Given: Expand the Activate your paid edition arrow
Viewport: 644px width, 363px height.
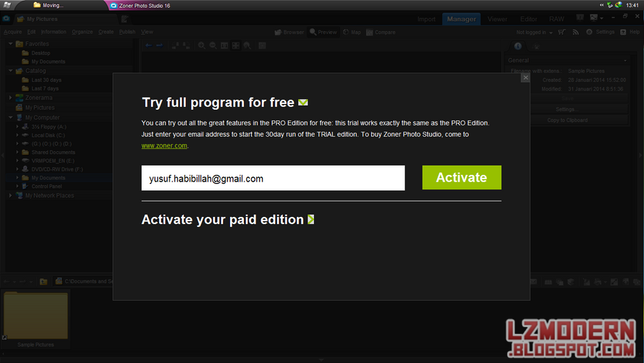Looking at the screenshot, I should pyautogui.click(x=311, y=220).
